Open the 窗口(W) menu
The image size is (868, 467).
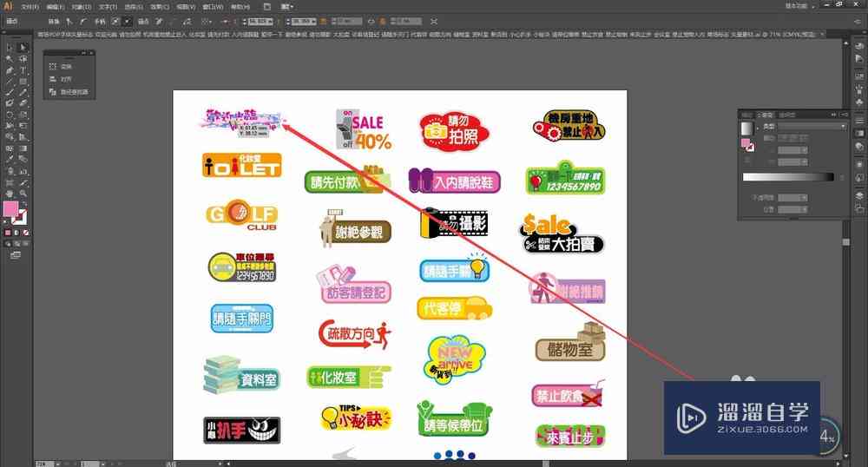pyautogui.click(x=212, y=7)
